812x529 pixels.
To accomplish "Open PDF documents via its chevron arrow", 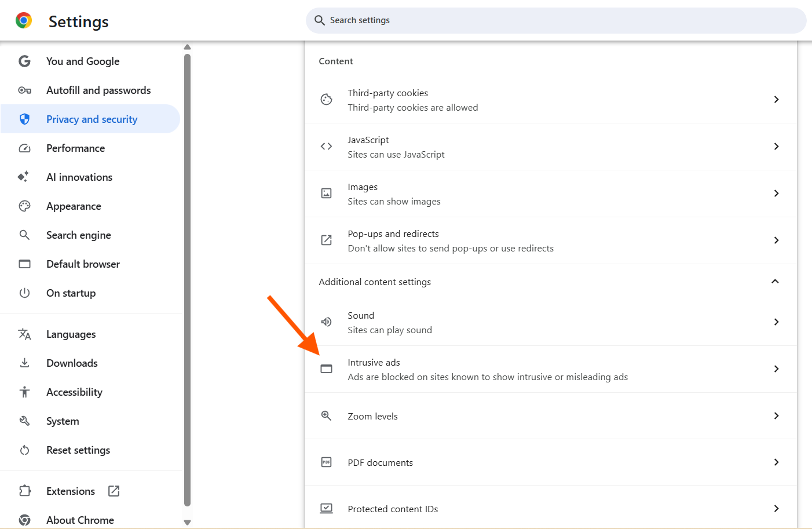I will (777, 462).
